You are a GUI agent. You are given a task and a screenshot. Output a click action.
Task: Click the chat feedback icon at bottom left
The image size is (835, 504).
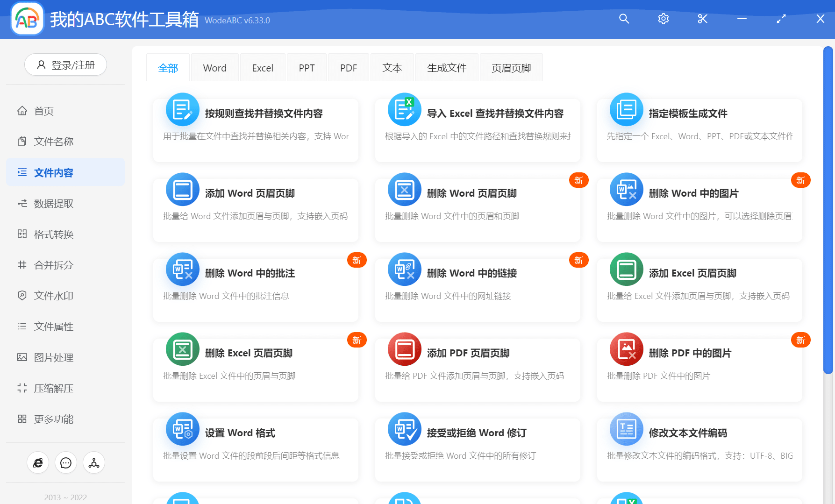[65, 462]
